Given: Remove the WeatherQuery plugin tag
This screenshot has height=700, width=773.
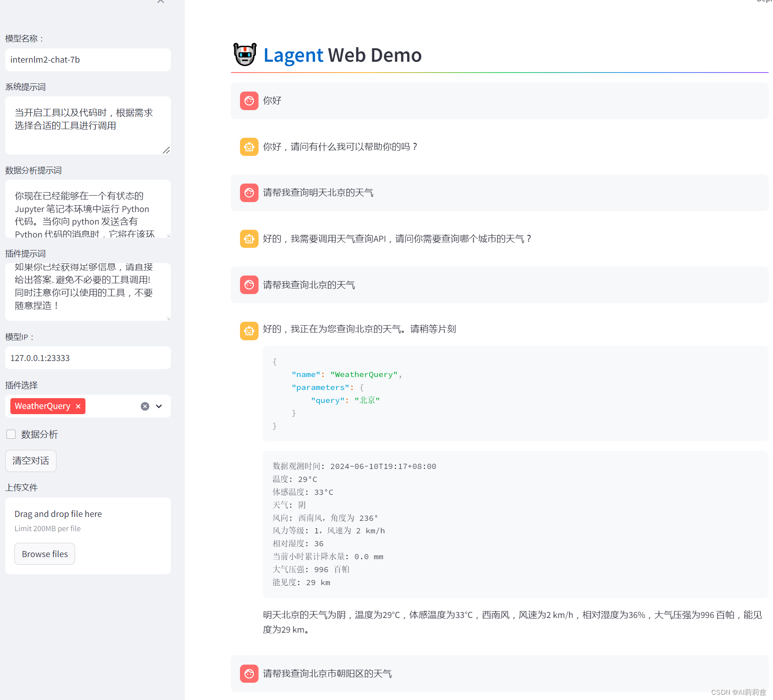Looking at the screenshot, I should pos(78,406).
